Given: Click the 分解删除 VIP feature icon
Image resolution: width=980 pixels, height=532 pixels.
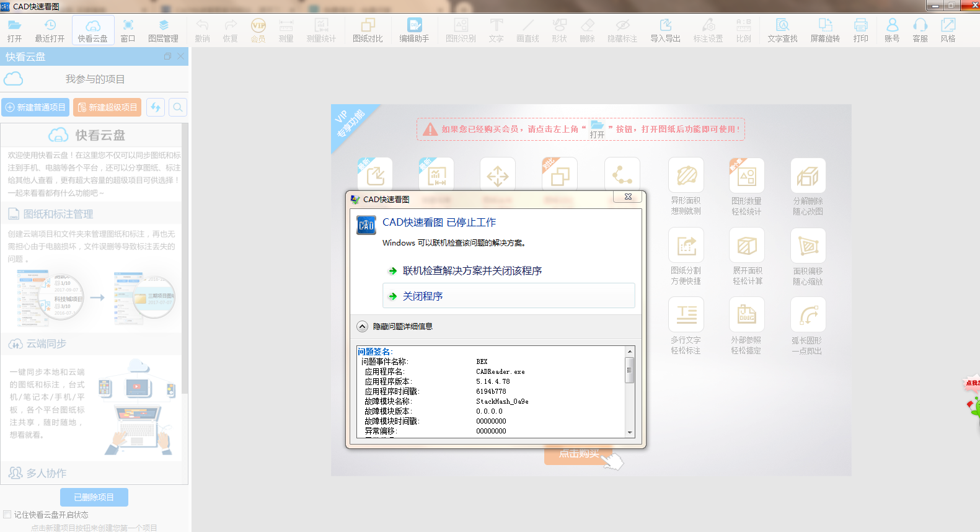Looking at the screenshot, I should point(808,175).
